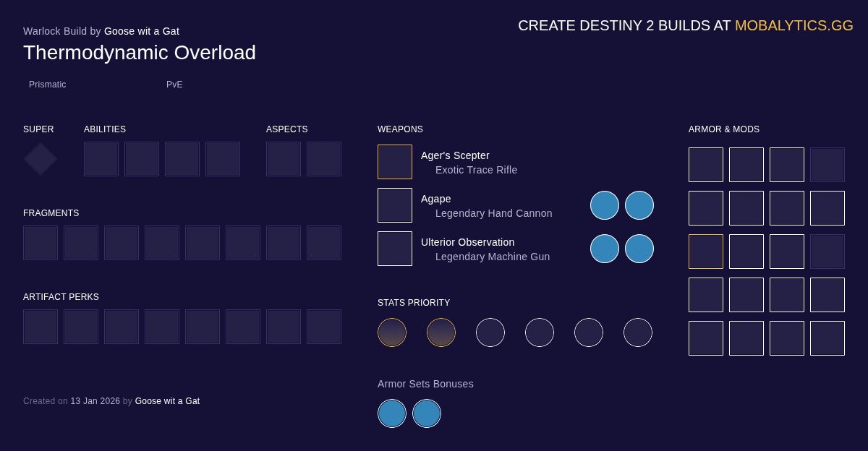This screenshot has width=868, height=451.
Task: Click the gold-outlined armor slot in third row
Action: (706, 252)
